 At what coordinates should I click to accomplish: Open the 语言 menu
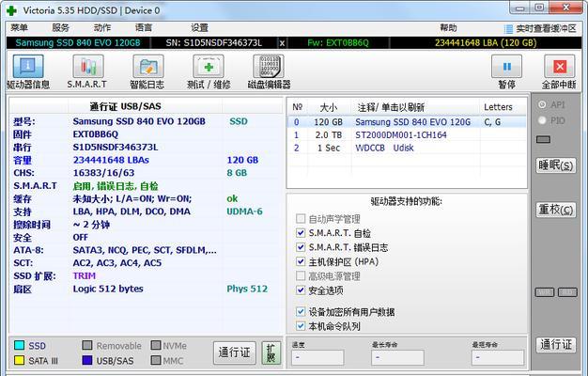[144, 28]
